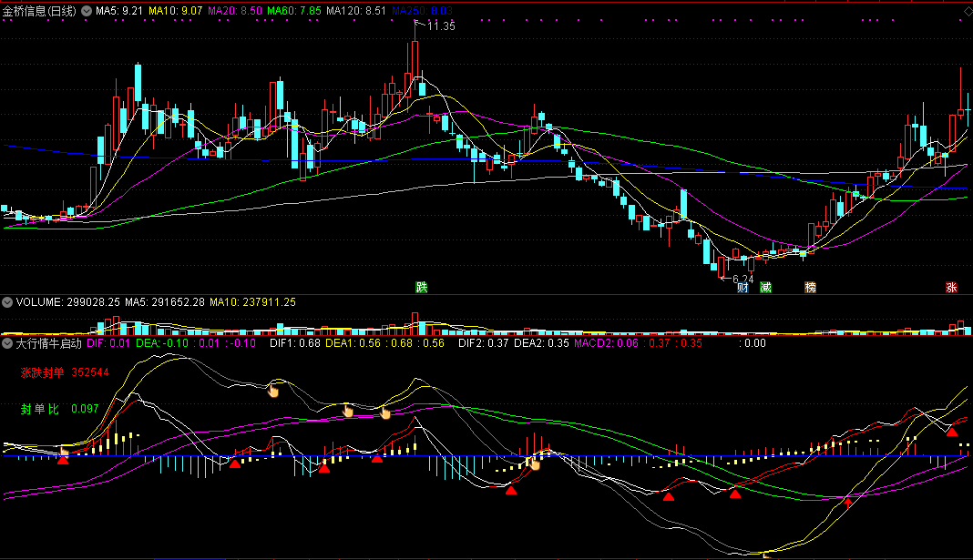Click the leftmost red triangle signal on the zero line

[63, 460]
